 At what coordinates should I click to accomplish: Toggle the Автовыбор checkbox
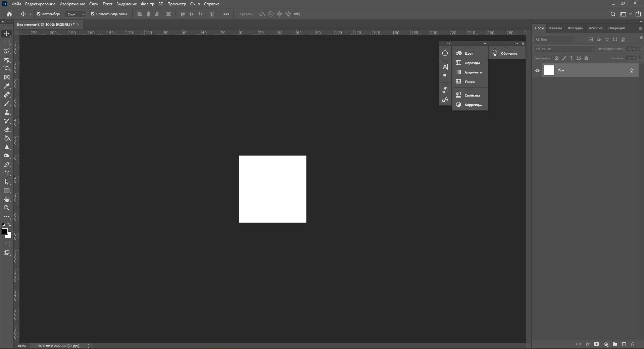click(39, 14)
